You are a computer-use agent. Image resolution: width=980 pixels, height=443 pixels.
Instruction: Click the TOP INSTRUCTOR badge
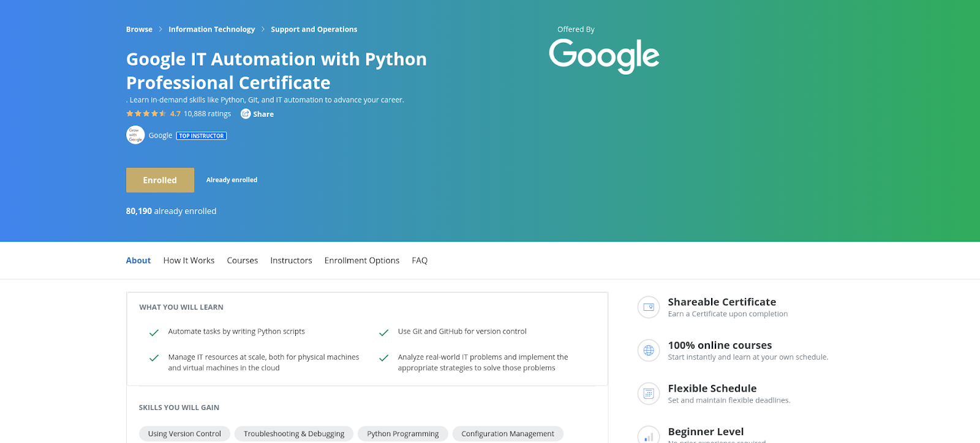pos(202,136)
